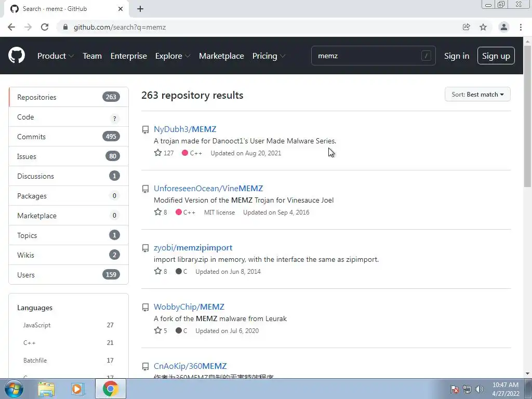
Task: Open the NyDubh3/MEMZ repository link
Action: click(185, 129)
